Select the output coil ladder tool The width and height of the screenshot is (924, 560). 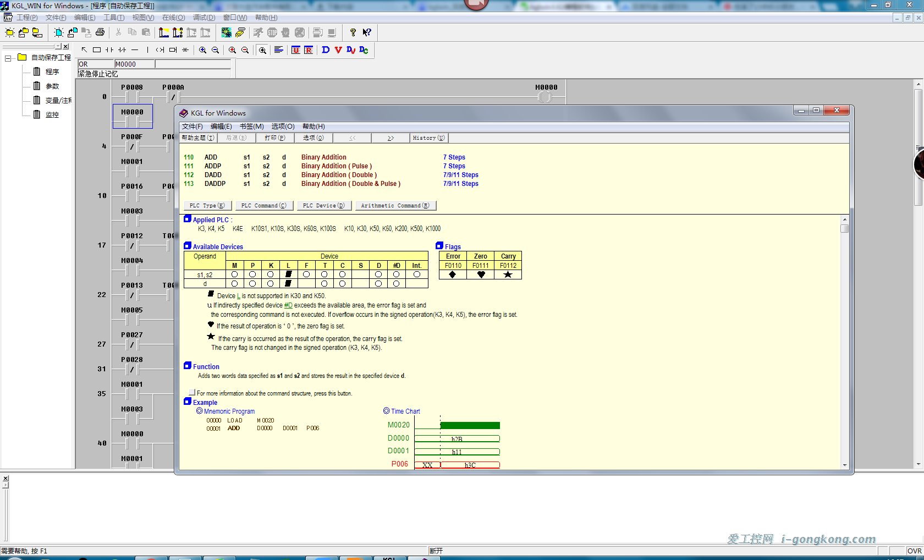click(160, 50)
